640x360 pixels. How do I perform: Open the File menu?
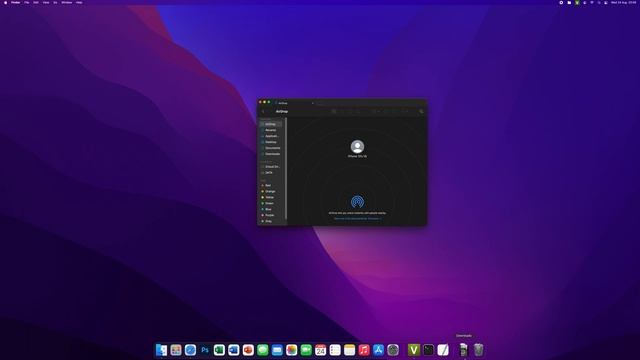click(x=27, y=2)
